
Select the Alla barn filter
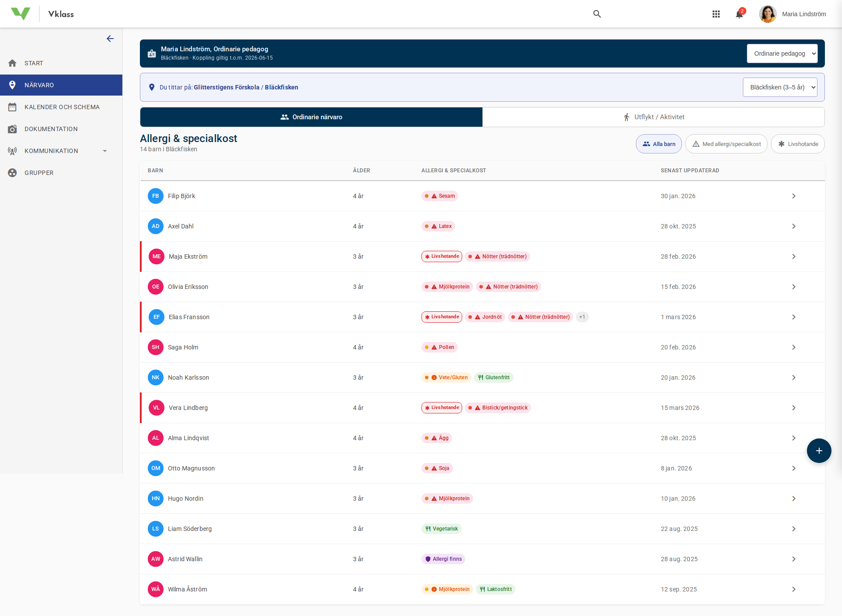click(x=659, y=144)
